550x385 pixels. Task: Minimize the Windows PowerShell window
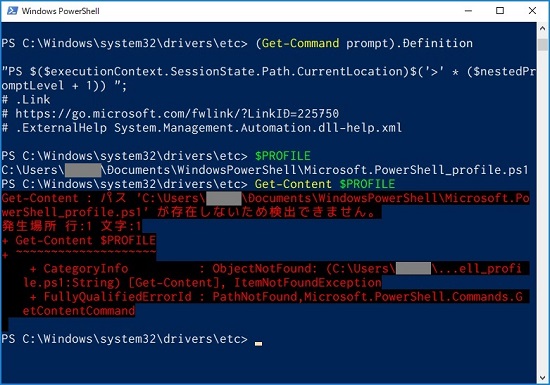(468, 11)
